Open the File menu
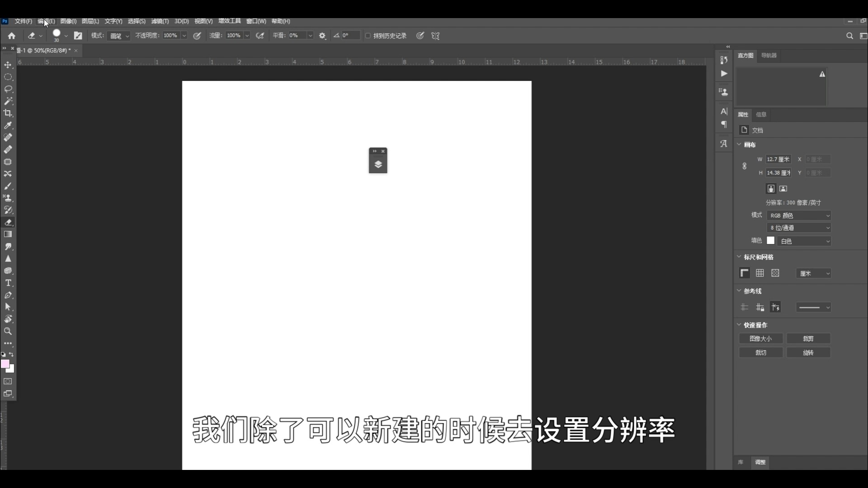Viewport: 868px width, 488px height. click(x=23, y=21)
